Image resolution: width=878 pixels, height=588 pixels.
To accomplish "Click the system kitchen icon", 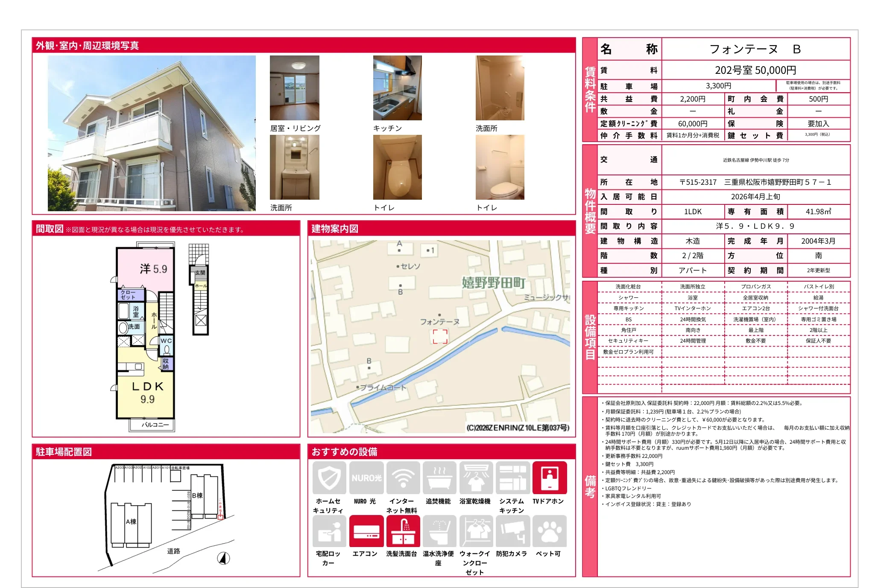I will click(512, 478).
